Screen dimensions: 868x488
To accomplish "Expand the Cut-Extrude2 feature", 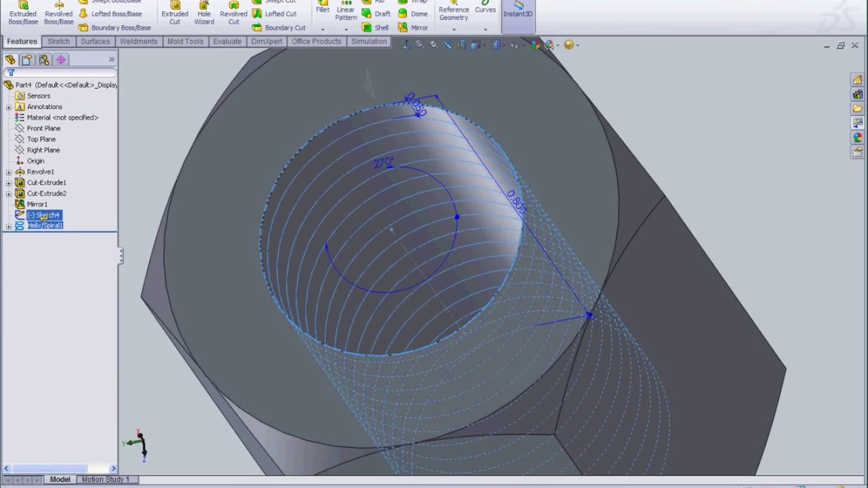I will (9, 194).
